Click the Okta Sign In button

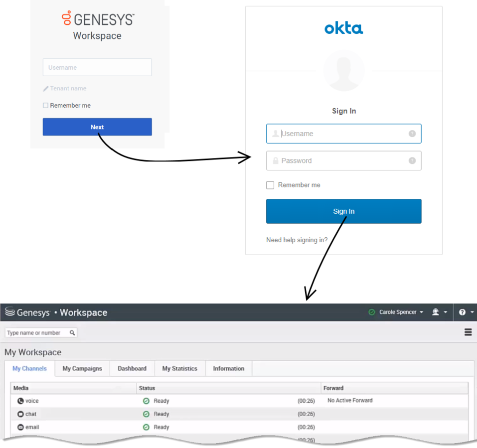click(x=343, y=211)
